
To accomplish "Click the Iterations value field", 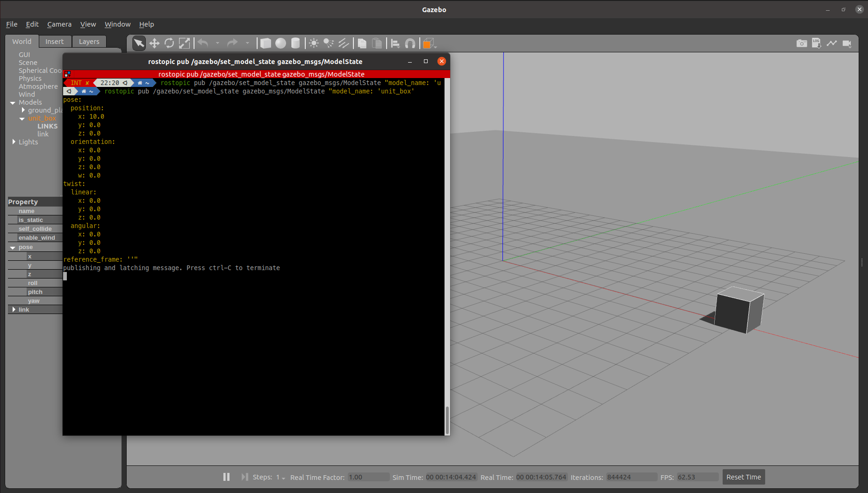I will coord(631,477).
